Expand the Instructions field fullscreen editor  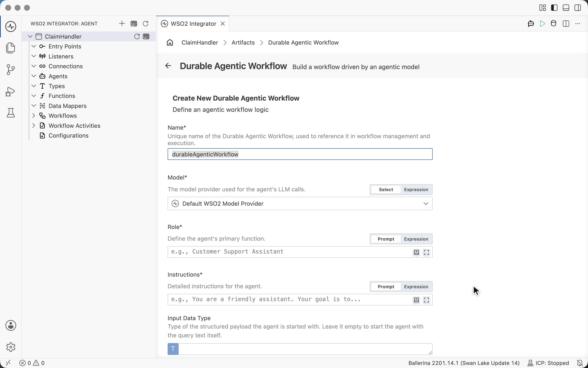click(427, 300)
